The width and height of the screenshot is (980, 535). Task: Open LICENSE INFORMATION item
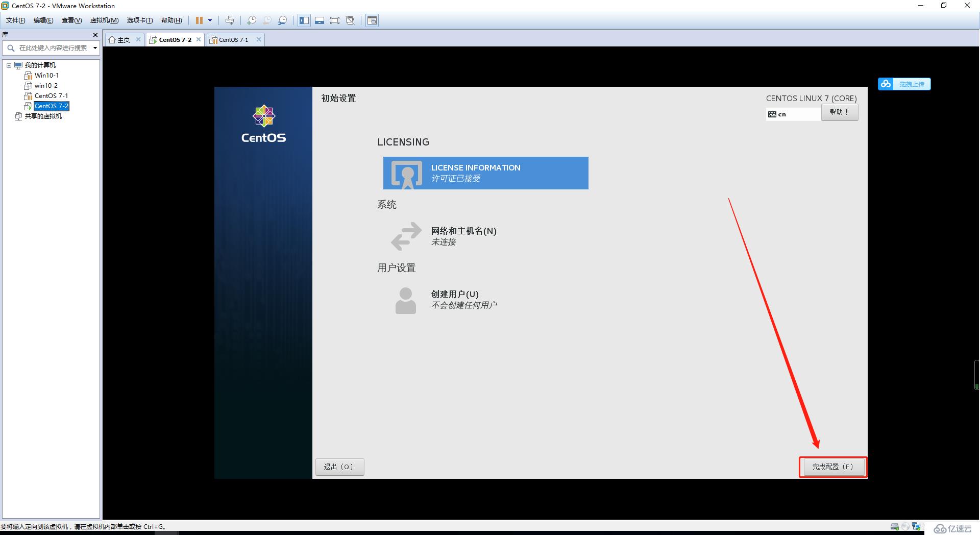point(485,173)
